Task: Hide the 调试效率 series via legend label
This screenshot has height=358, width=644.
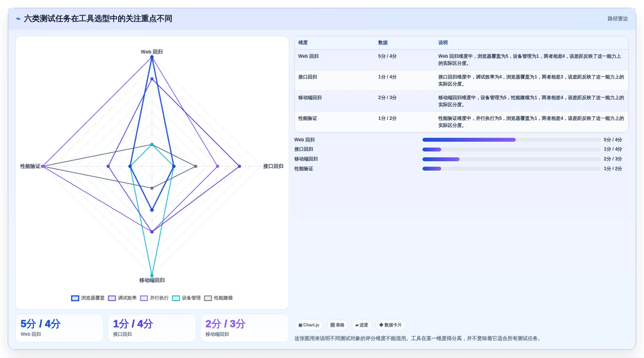Action: click(x=127, y=298)
